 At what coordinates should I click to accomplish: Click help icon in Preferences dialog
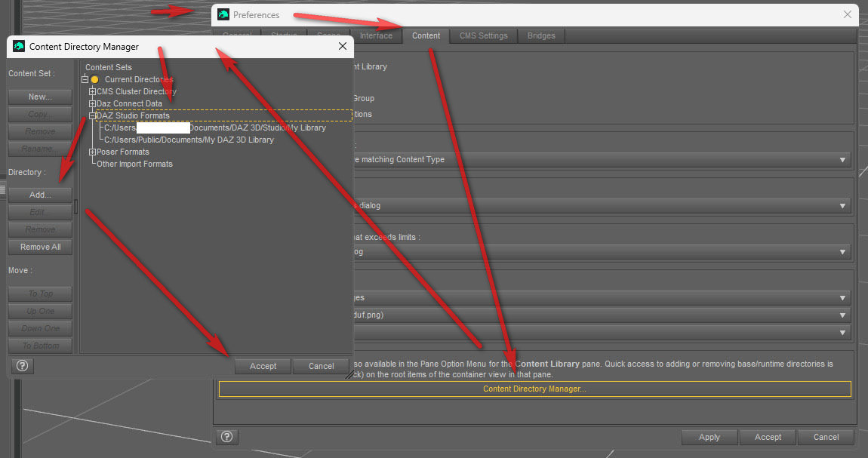click(227, 437)
